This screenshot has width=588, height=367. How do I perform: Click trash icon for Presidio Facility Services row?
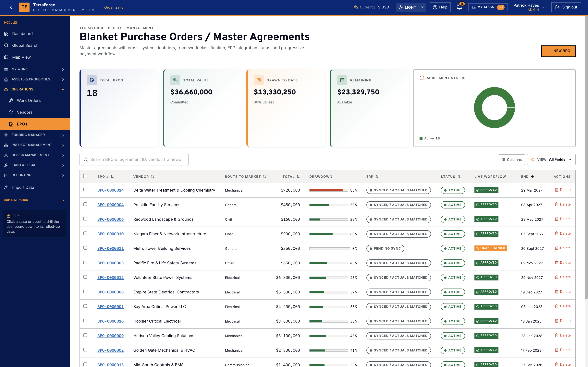557,204
